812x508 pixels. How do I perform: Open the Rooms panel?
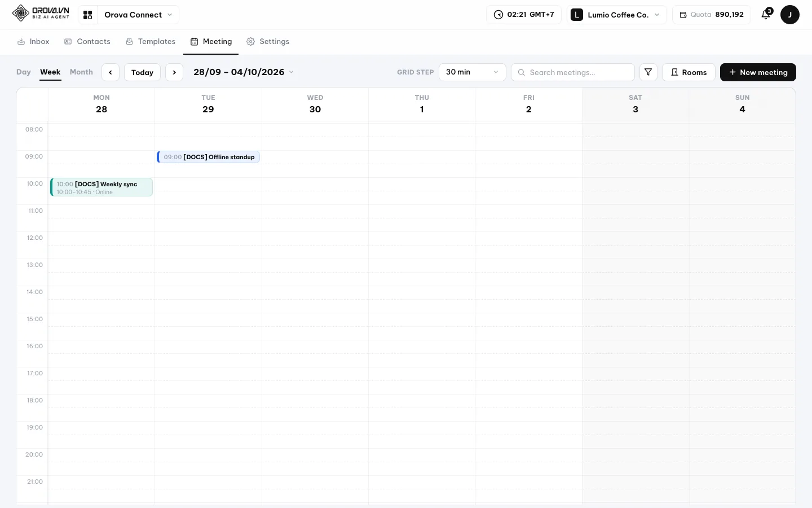tap(689, 72)
